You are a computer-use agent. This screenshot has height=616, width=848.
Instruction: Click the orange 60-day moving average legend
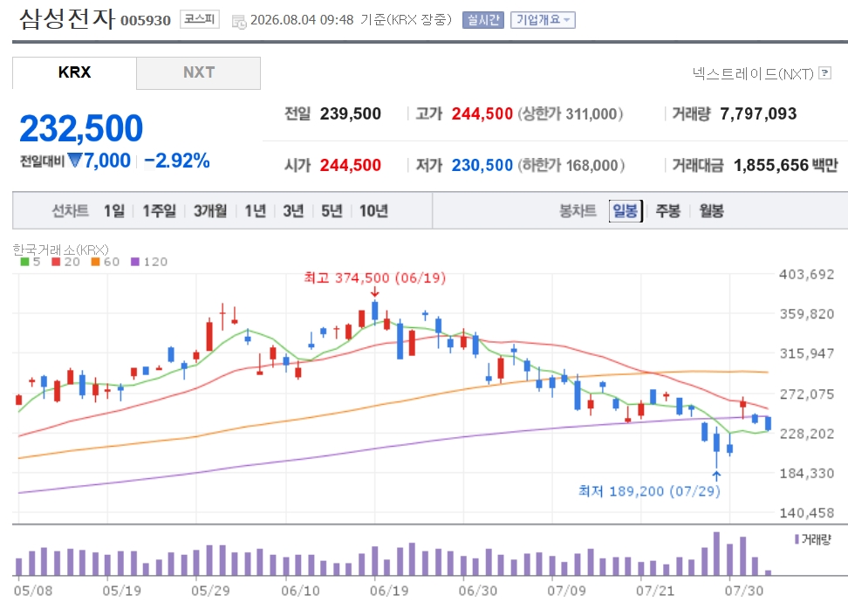(x=105, y=262)
